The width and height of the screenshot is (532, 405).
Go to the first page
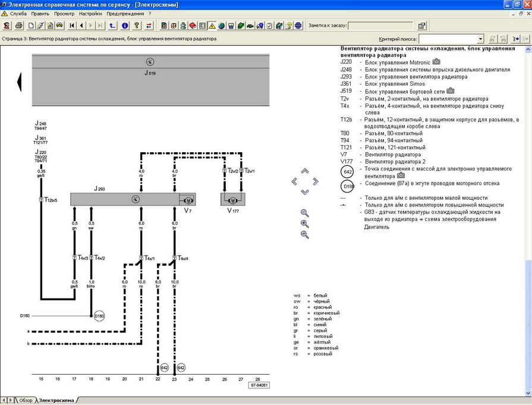coord(72,26)
